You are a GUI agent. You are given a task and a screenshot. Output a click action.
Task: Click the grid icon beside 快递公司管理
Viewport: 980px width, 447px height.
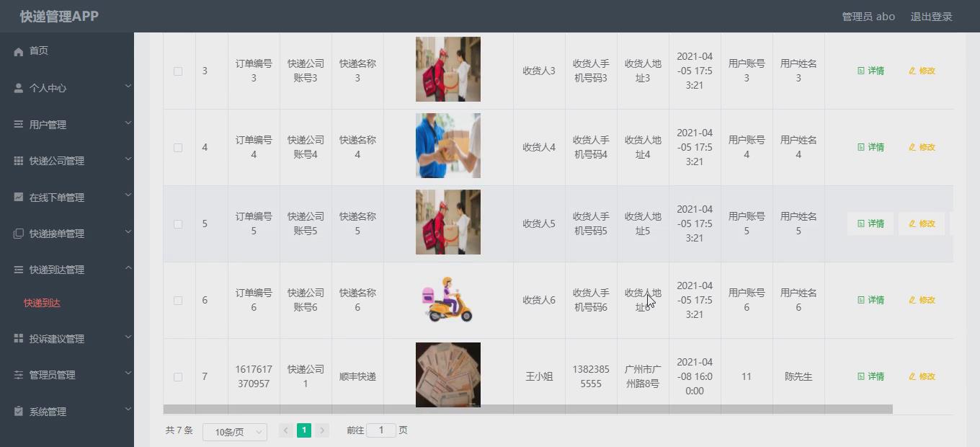click(19, 161)
